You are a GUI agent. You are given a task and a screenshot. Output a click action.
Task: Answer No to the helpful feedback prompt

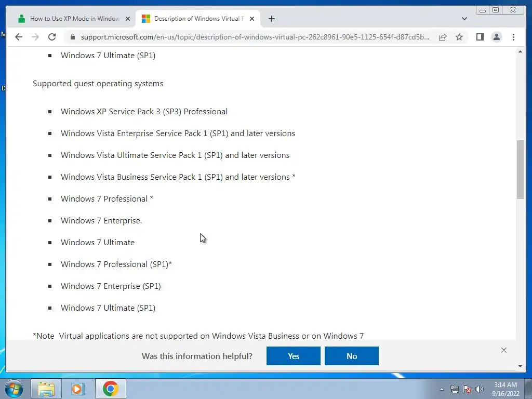tap(352, 356)
